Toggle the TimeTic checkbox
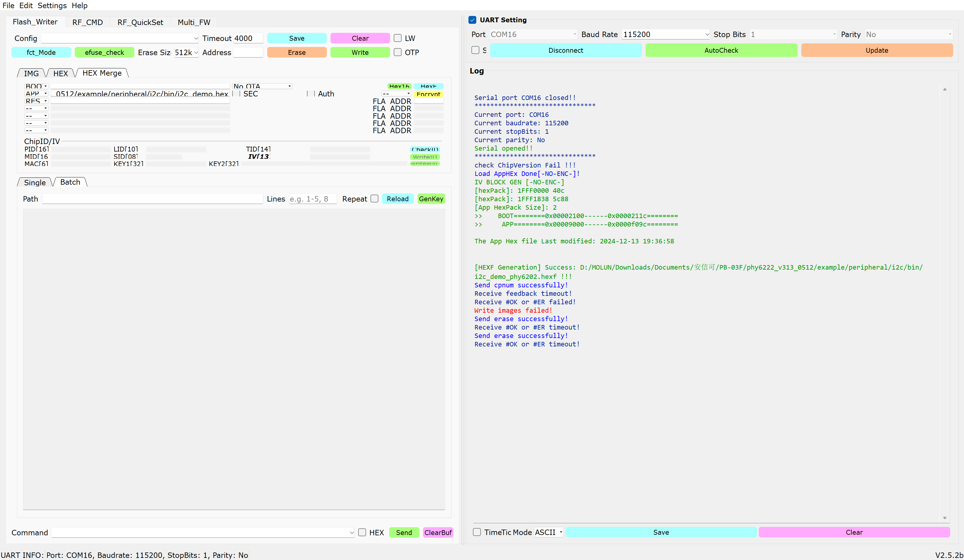964x560 pixels. click(x=477, y=532)
